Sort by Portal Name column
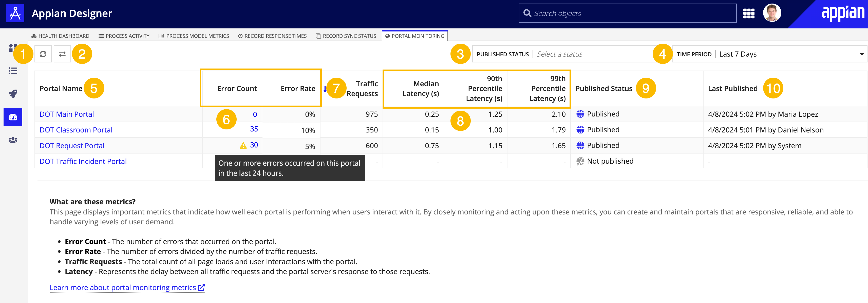Viewport: 868px width, 303px height. [x=61, y=88]
